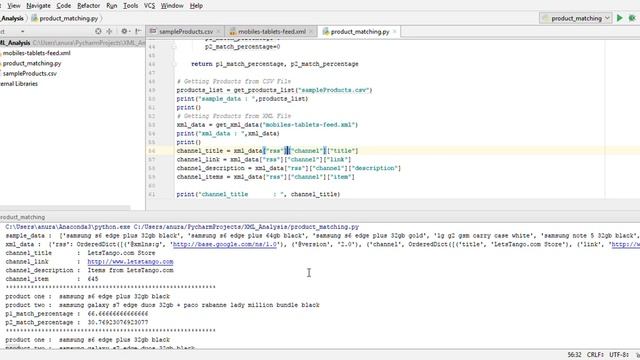Click the 56:32 cursor position in status bar

[x=574, y=355]
